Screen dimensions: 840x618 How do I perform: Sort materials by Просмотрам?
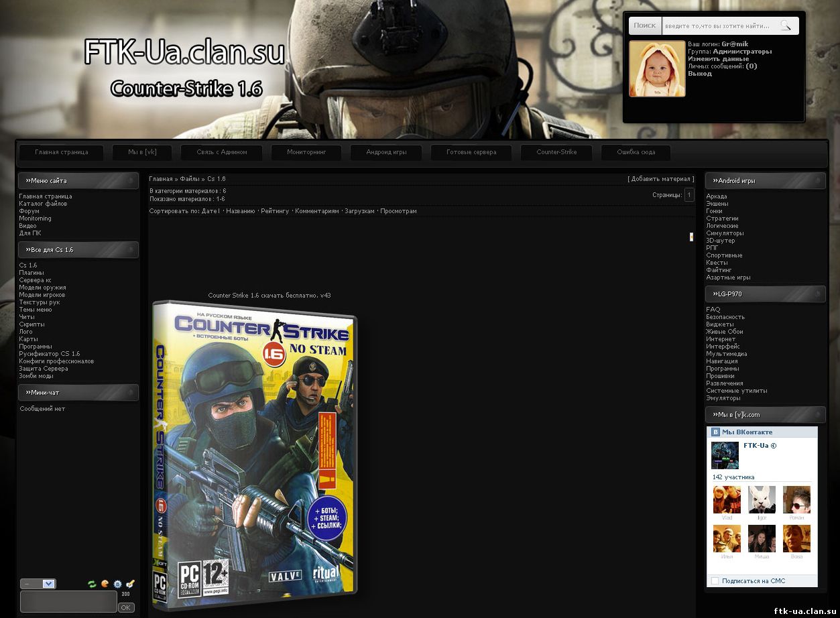pos(398,211)
